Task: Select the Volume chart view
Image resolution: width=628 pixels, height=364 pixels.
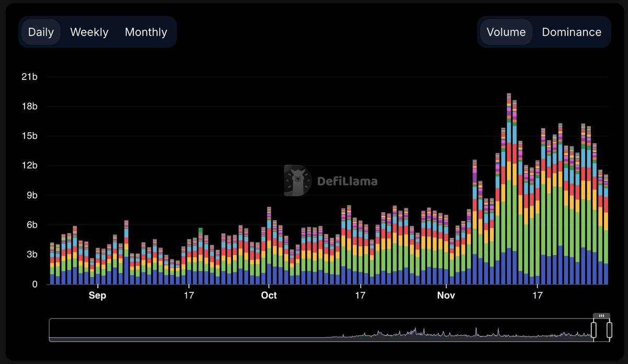Action: coord(506,32)
